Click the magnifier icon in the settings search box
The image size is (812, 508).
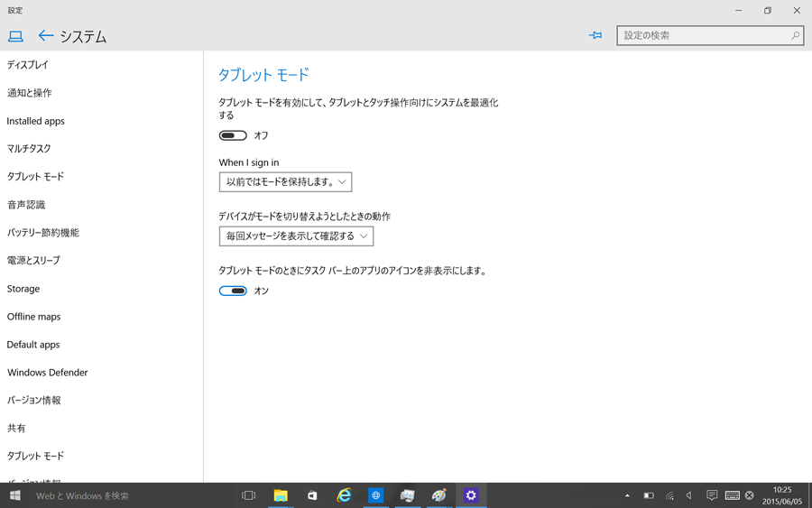[x=795, y=36]
